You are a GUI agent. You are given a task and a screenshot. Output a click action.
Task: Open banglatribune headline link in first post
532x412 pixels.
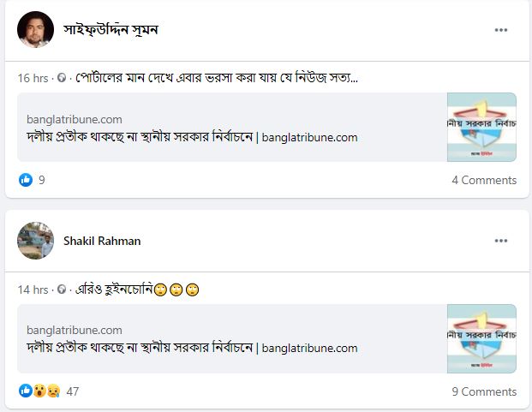click(x=192, y=137)
